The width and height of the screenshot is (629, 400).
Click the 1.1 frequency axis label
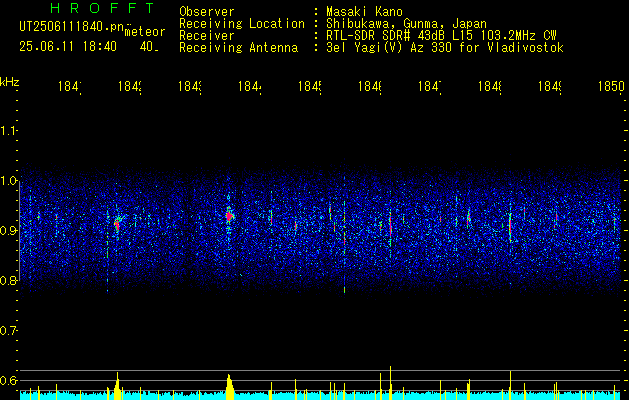pos(8,130)
